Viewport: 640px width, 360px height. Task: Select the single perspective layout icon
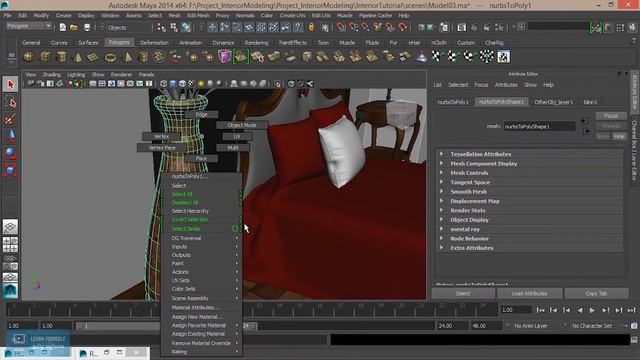pyautogui.click(x=10, y=227)
